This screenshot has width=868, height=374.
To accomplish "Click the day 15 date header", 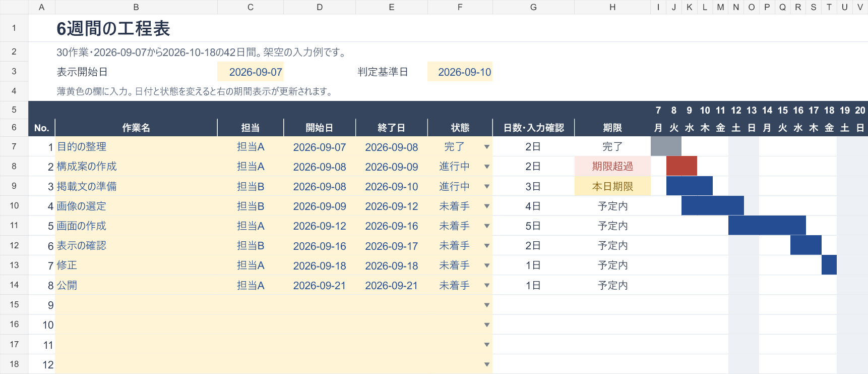I will coord(783,110).
